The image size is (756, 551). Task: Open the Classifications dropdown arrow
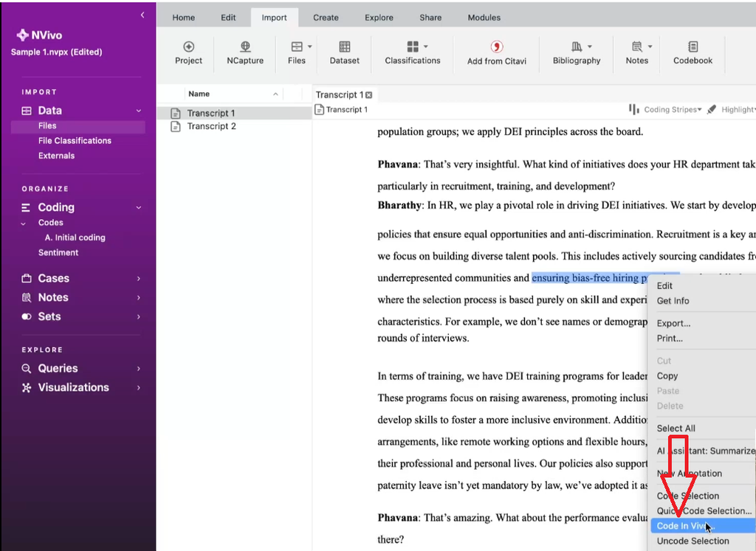(x=426, y=46)
